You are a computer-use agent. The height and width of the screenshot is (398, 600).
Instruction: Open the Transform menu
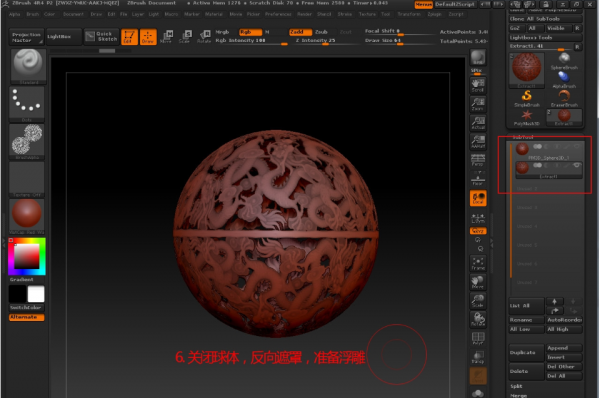click(409, 14)
